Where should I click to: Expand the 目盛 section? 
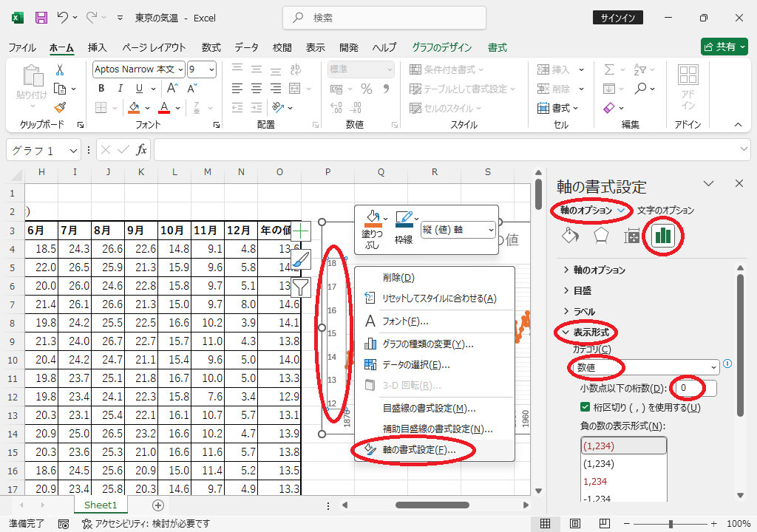[577, 290]
